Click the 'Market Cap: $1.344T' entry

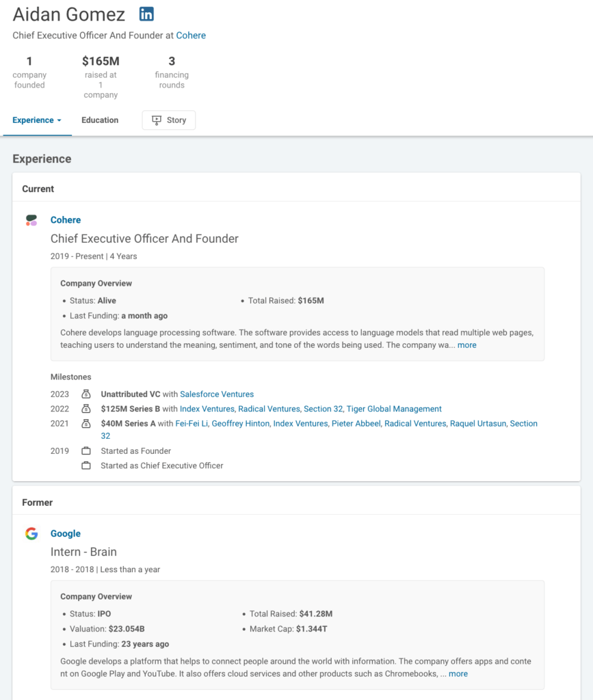click(x=289, y=629)
